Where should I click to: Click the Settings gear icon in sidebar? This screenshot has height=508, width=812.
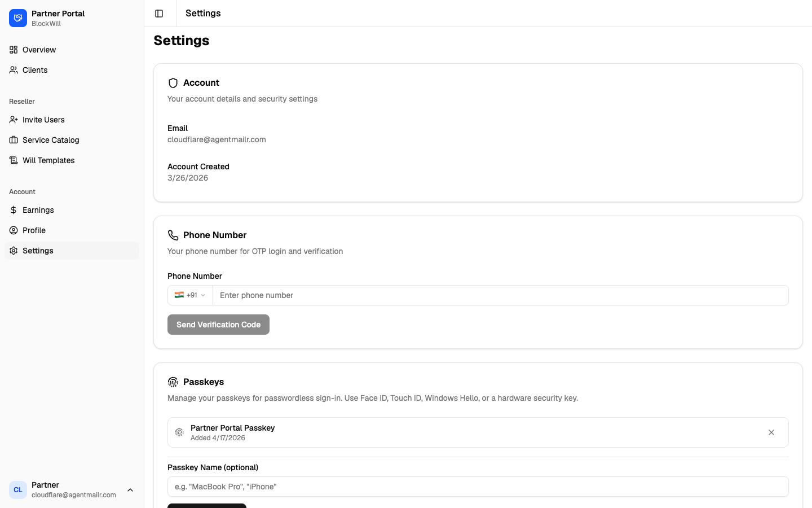14,251
